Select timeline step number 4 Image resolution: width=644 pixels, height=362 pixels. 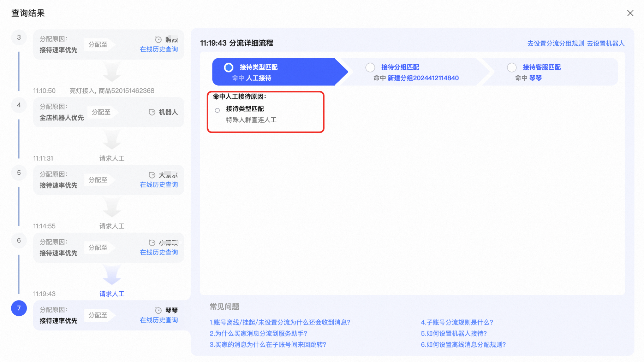19,105
